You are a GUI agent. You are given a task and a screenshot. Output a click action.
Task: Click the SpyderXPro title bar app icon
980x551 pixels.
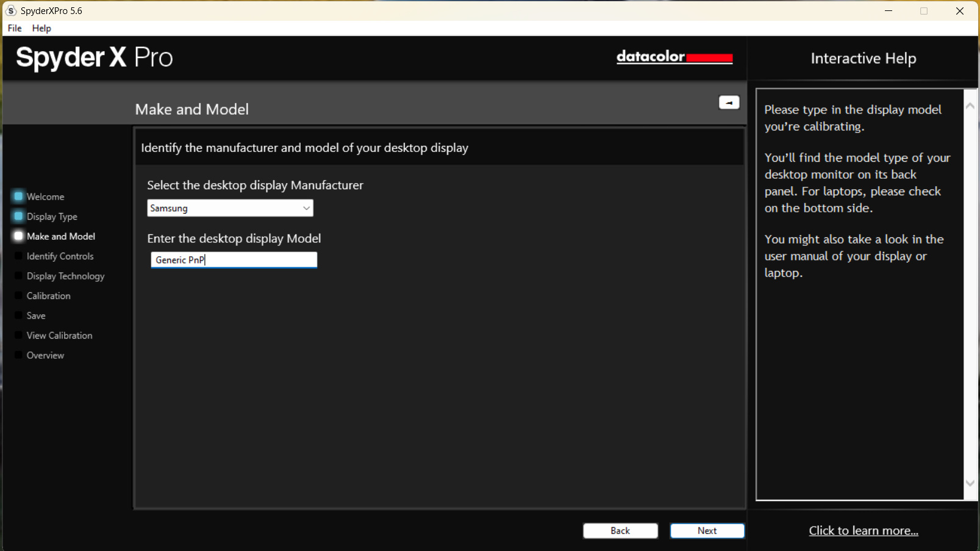[x=11, y=10]
